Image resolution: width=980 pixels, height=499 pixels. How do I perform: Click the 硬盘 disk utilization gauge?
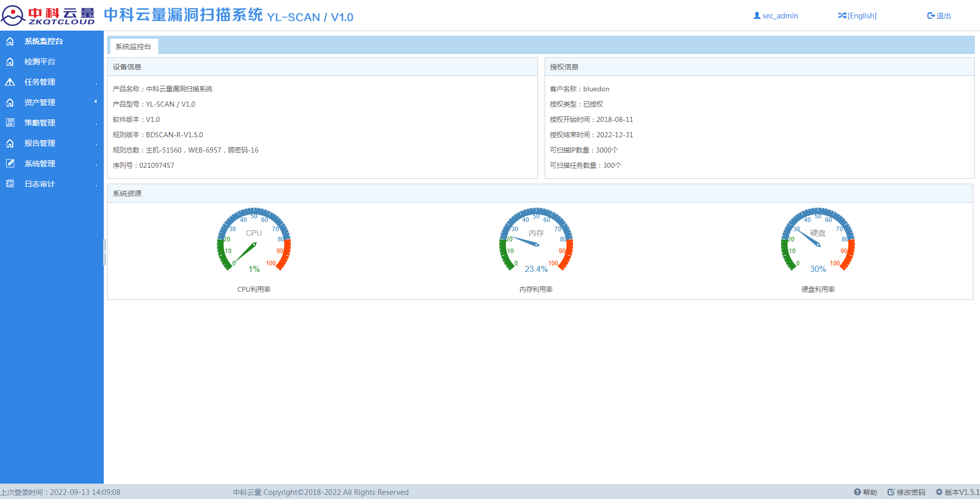818,241
